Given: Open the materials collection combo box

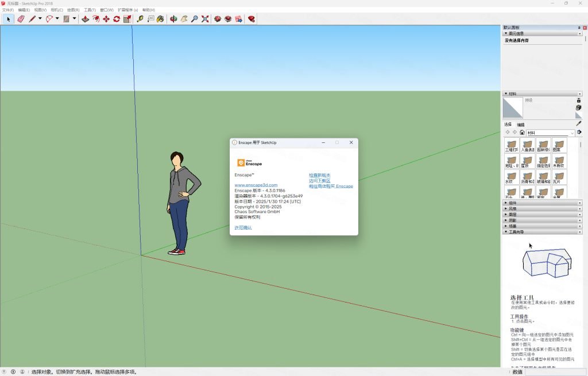Looking at the screenshot, I should point(550,133).
